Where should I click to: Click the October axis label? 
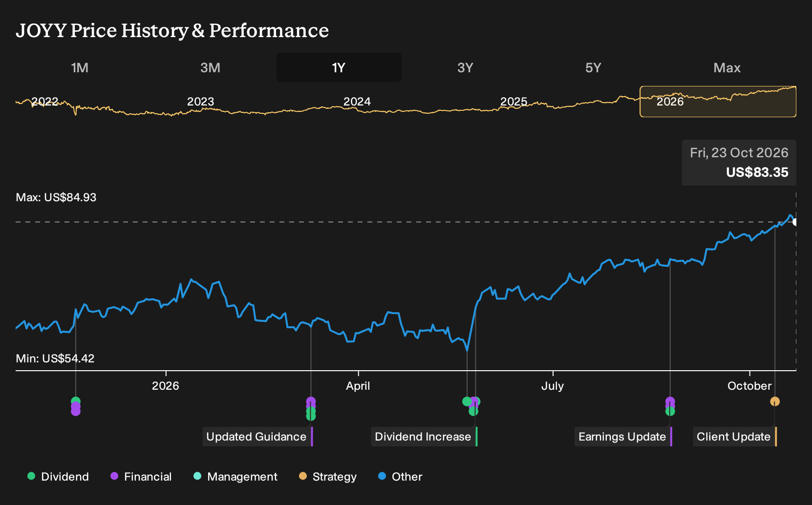(749, 386)
